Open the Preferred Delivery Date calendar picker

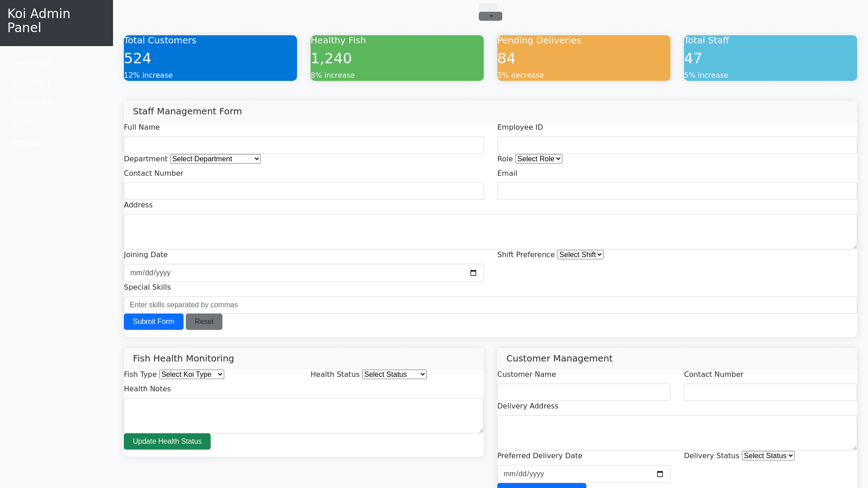660,474
